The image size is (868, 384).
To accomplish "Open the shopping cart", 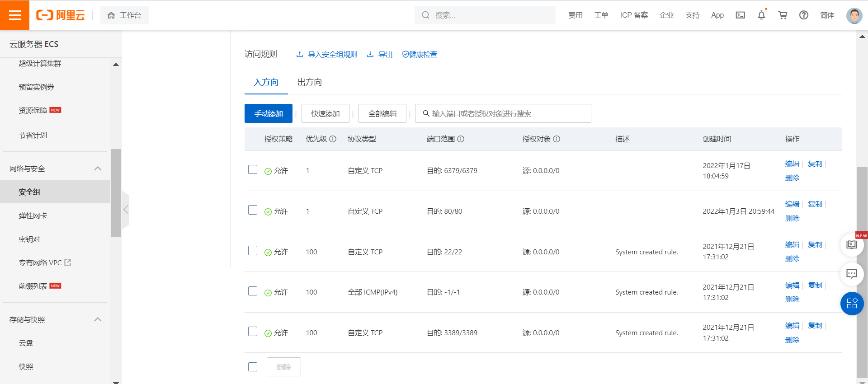I will coord(783,15).
